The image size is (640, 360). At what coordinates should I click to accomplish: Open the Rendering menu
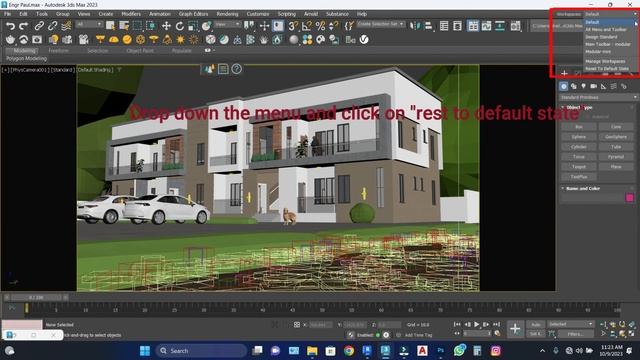[x=227, y=14]
